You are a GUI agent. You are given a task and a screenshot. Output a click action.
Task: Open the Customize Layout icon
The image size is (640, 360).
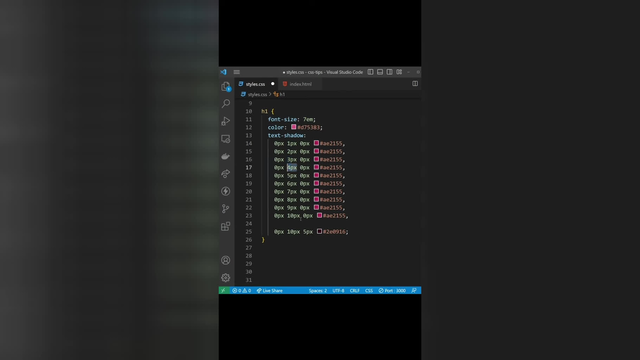tap(399, 72)
